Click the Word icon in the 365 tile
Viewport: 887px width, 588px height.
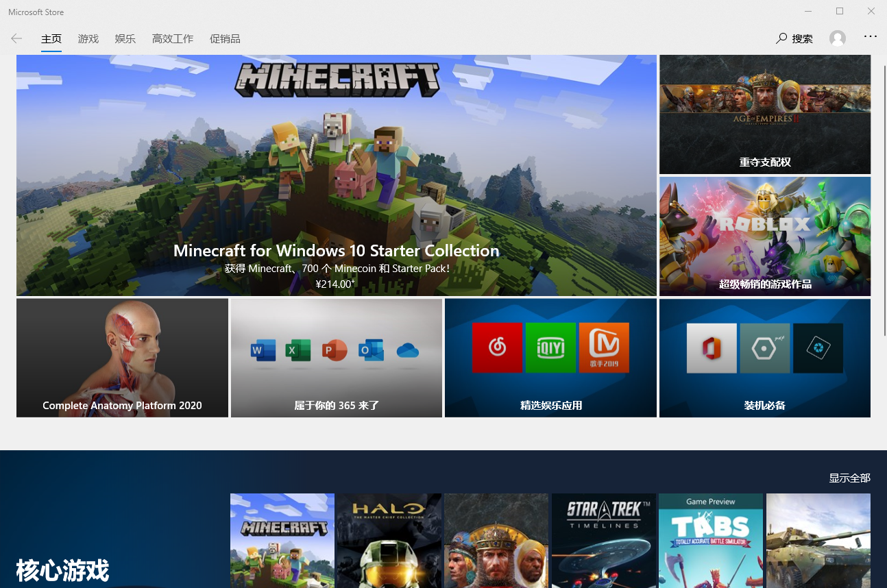coord(263,351)
